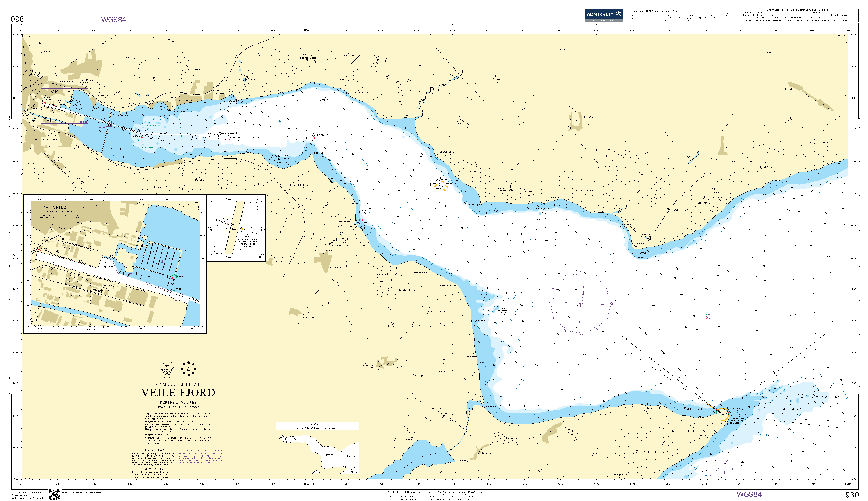Click the inverted 930 number at top left
This screenshot has height=501, width=868.
[x=17, y=19]
